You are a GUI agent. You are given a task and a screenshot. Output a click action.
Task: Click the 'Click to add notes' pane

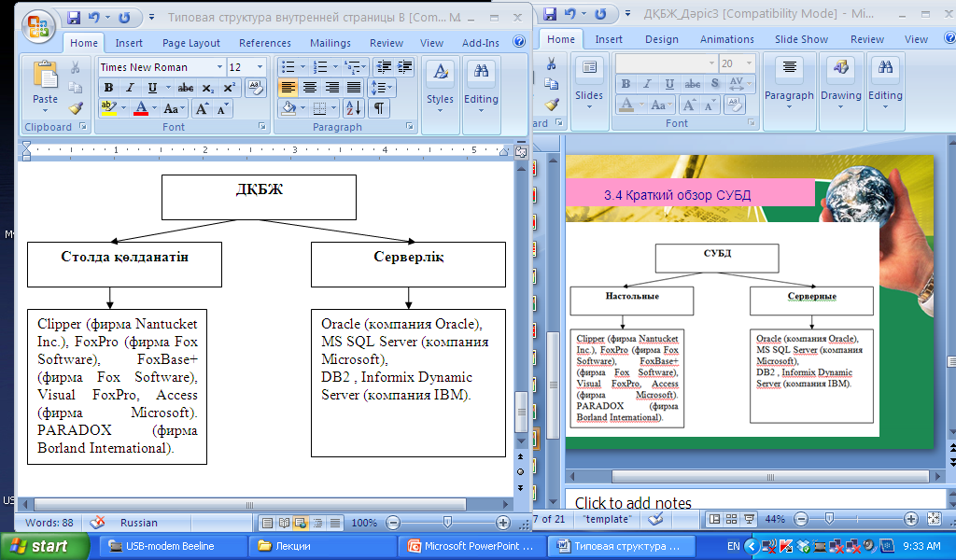coord(756,499)
